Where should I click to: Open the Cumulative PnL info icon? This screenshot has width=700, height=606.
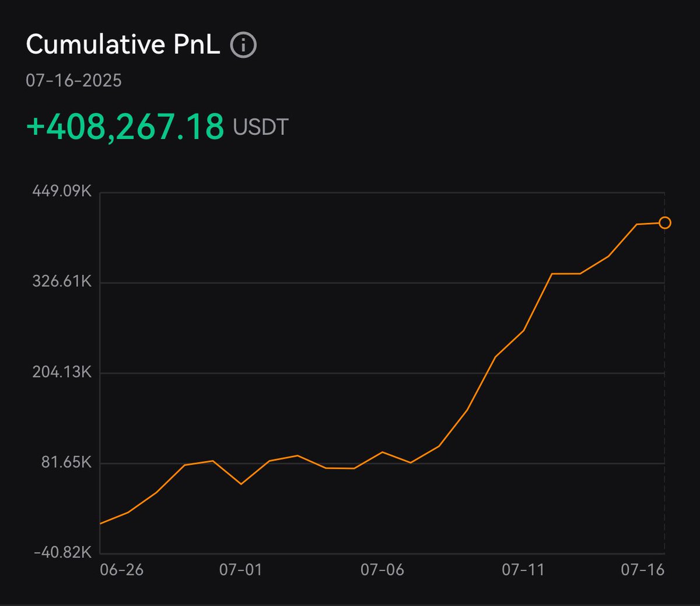click(x=243, y=45)
